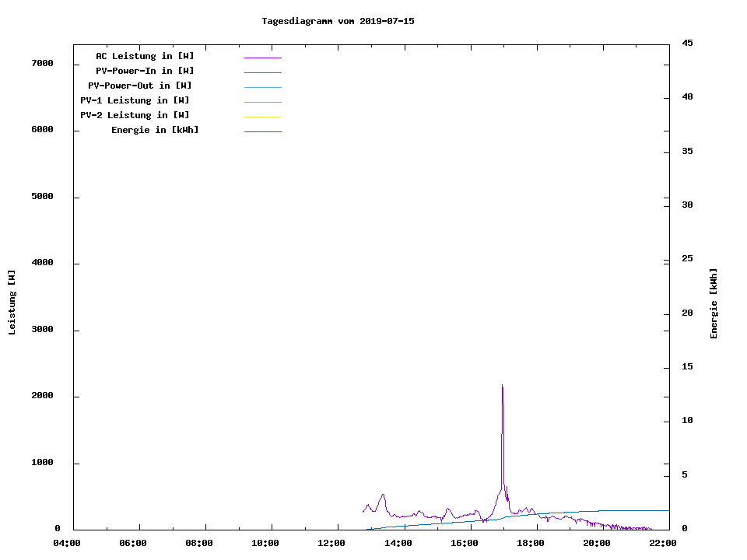This screenshot has height=560, width=747.
Task: Click the yellow PV-2 Leistung legend line sample
Action: click(x=262, y=117)
